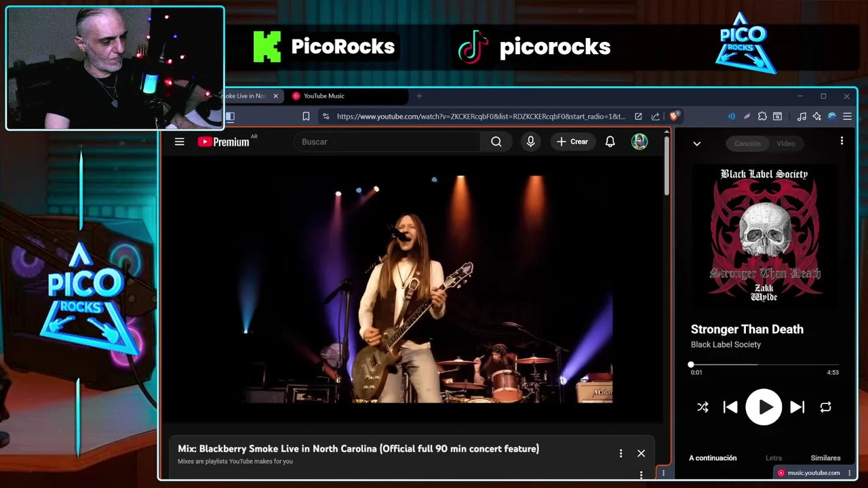Close the Mix playlist panel
868x488 pixels.
(641, 453)
